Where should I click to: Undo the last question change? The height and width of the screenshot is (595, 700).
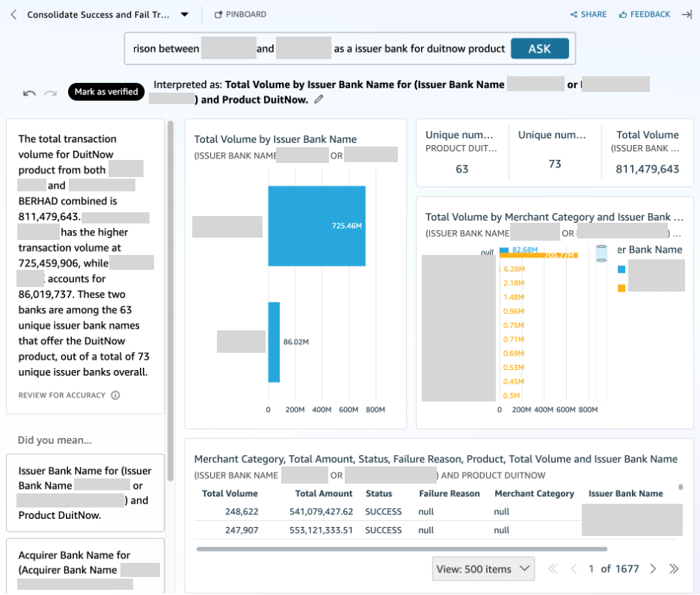coord(29,93)
